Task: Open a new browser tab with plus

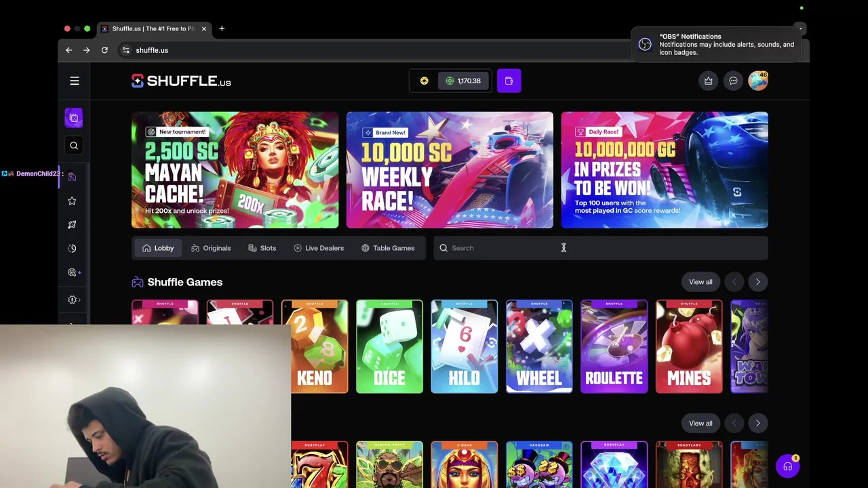Action: pyautogui.click(x=222, y=28)
